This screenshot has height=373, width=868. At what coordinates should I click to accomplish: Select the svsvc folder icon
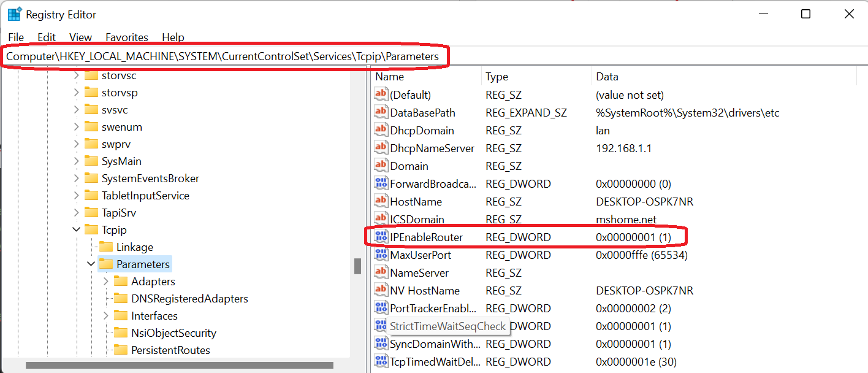(x=91, y=110)
